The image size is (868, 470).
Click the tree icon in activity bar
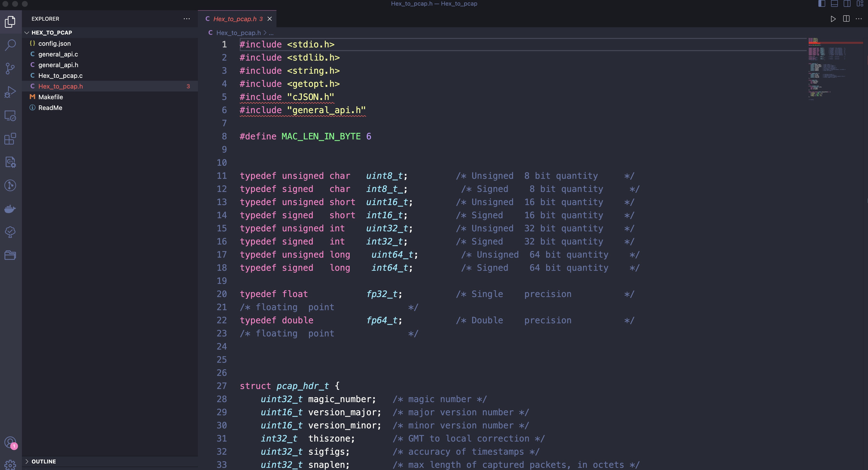pyautogui.click(x=10, y=232)
